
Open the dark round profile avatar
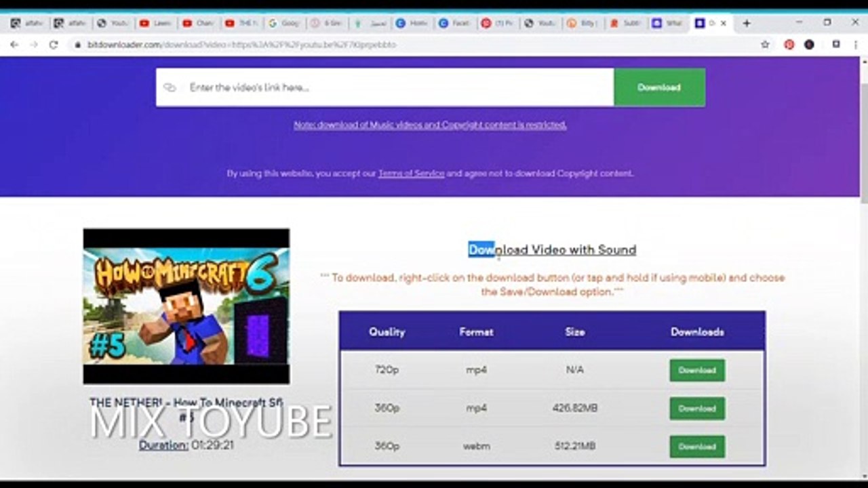(809, 45)
